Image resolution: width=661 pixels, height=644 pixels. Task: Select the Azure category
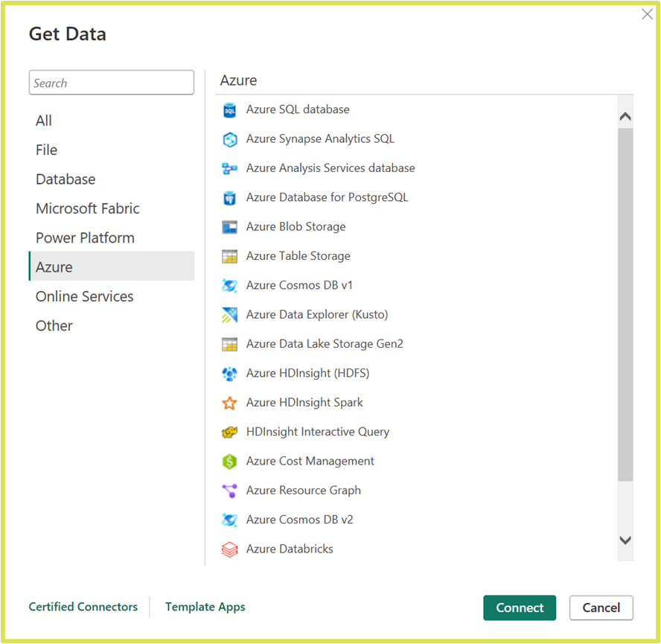tap(112, 266)
